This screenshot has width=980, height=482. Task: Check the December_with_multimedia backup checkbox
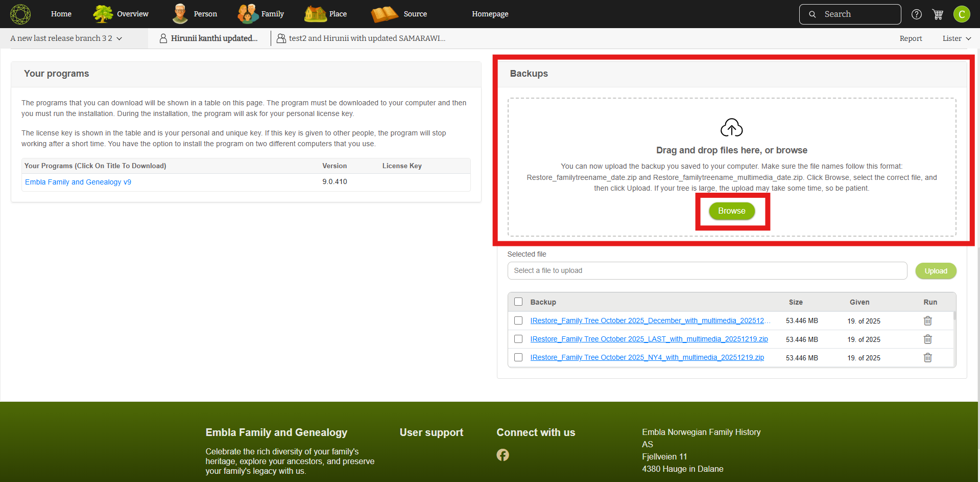[518, 321]
